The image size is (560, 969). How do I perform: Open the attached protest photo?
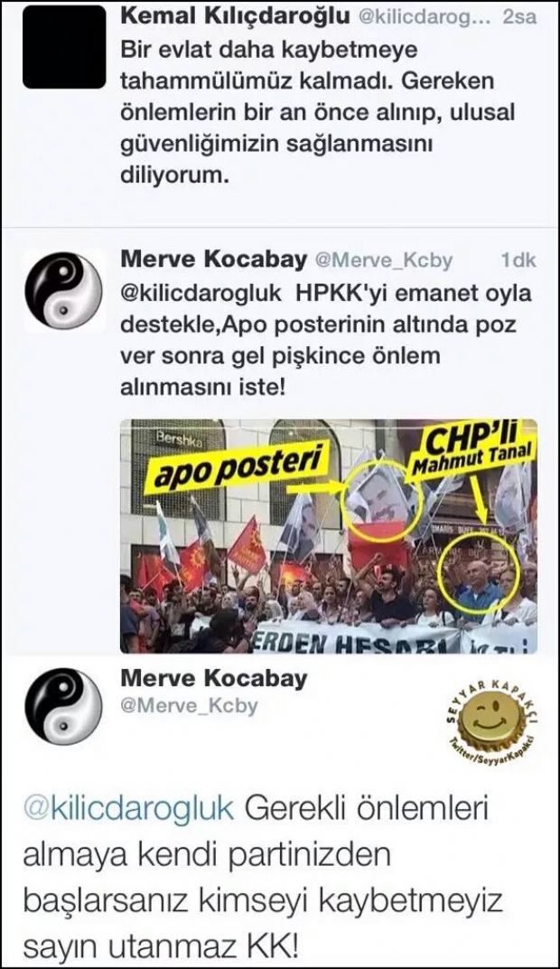pyautogui.click(x=329, y=536)
